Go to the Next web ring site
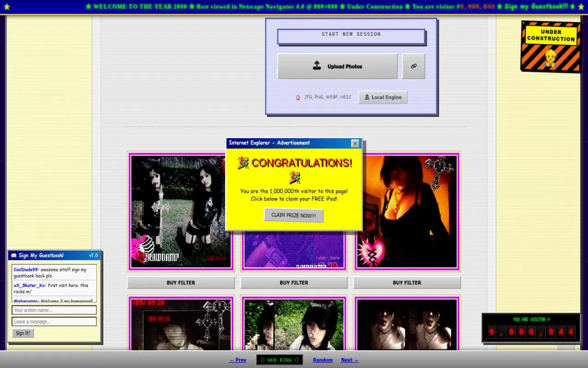Screen dimensions: 588x368 point(350,360)
